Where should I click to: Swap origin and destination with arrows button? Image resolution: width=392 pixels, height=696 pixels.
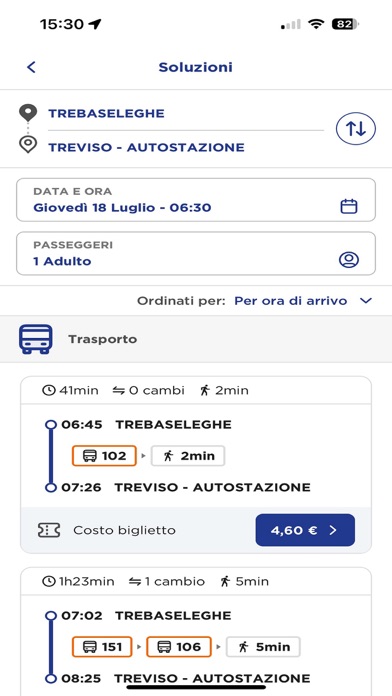pyautogui.click(x=356, y=129)
